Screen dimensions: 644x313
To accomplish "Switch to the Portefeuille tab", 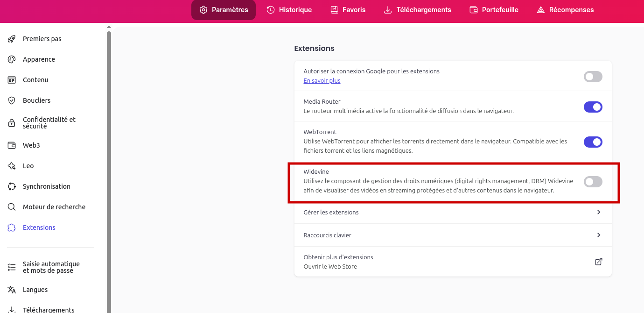I will (494, 10).
